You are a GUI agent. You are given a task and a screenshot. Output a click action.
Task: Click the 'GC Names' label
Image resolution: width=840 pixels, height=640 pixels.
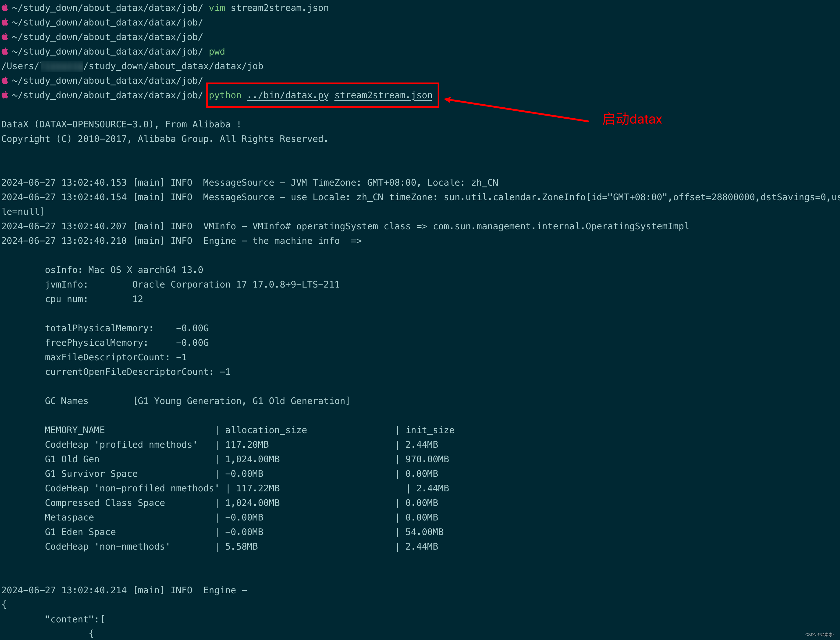click(x=66, y=401)
